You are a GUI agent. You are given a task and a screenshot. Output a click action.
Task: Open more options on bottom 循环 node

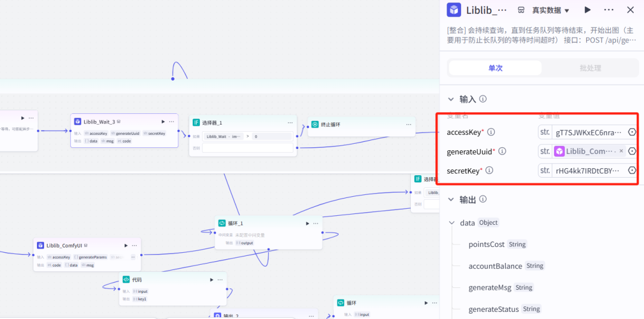point(434,302)
